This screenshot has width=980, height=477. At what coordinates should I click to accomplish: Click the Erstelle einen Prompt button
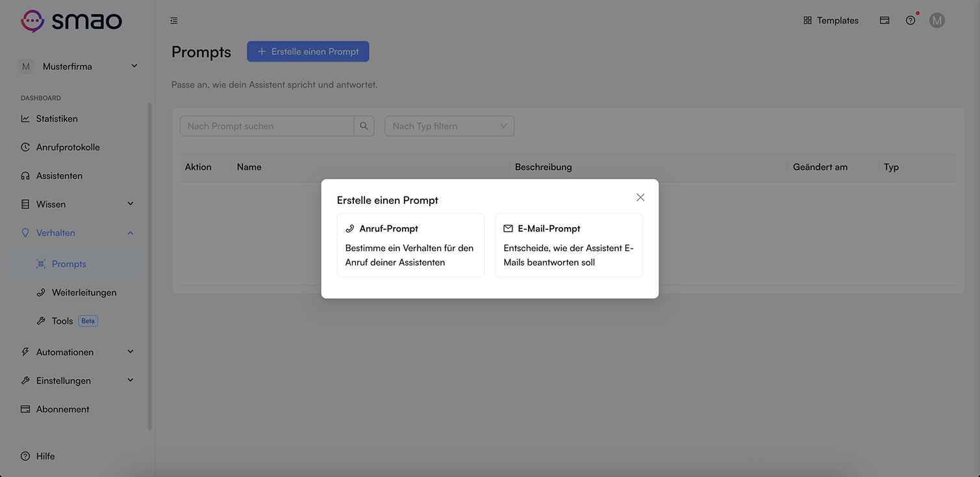[x=308, y=51]
